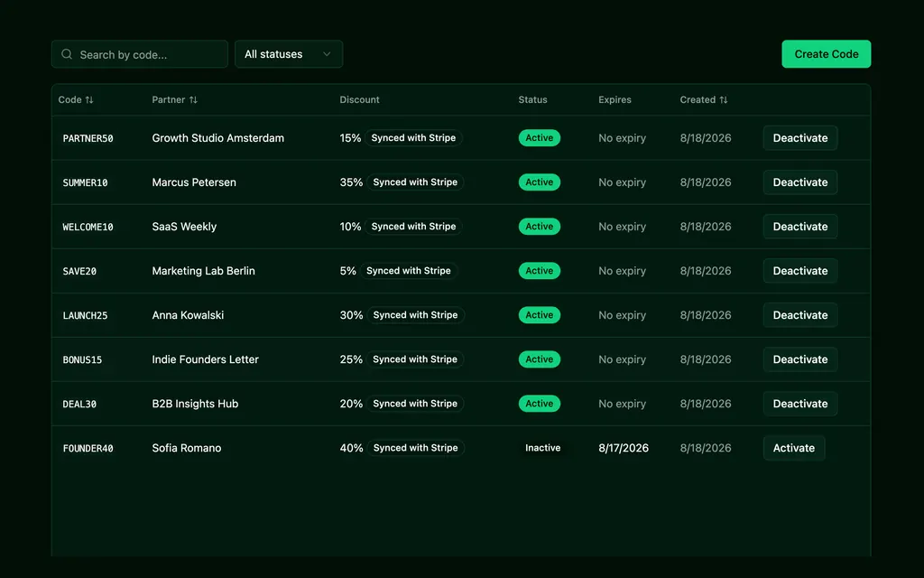Click the LAUNCH25 code text
The height and width of the screenshot is (578, 924).
point(85,315)
